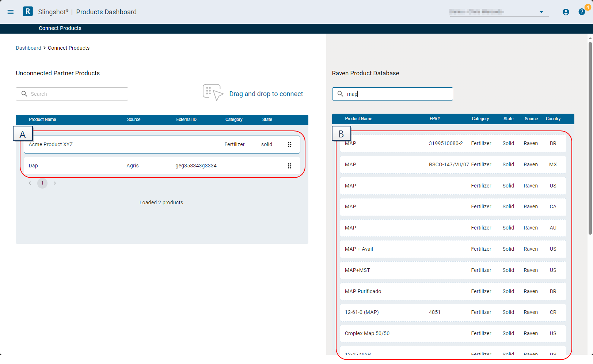This screenshot has height=364, width=593.
Task: Navigate to Dashboard breadcrumb link
Action: pos(28,48)
